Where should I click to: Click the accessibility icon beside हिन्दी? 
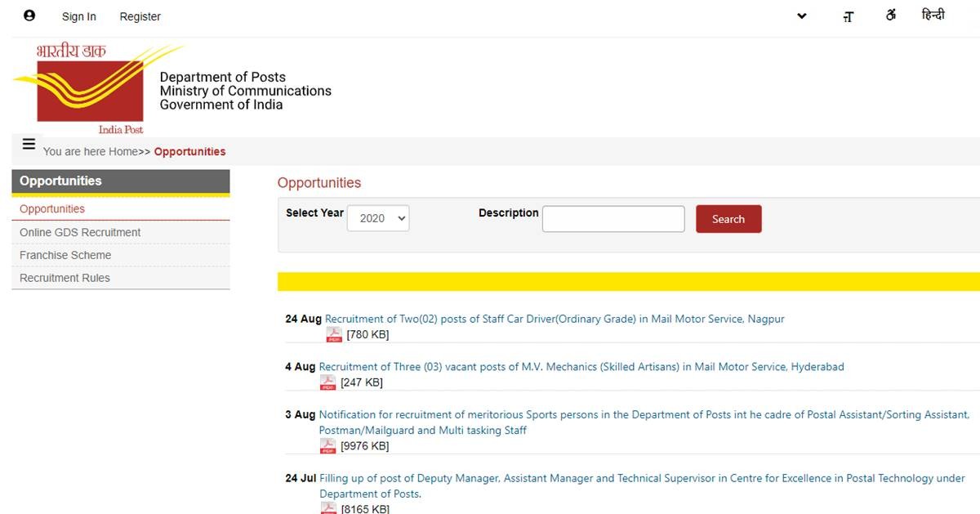pos(891,16)
